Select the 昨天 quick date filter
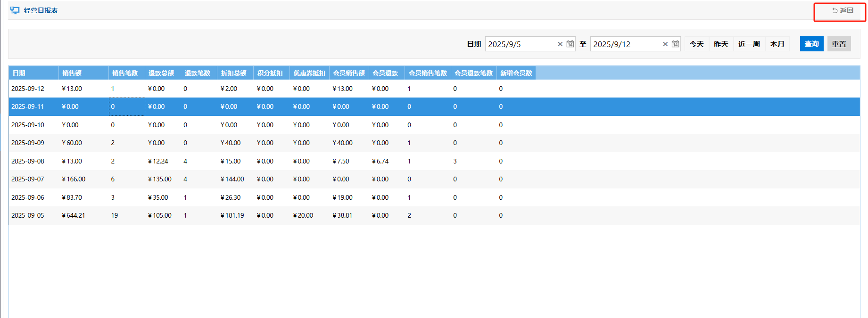The image size is (868, 318). [721, 44]
